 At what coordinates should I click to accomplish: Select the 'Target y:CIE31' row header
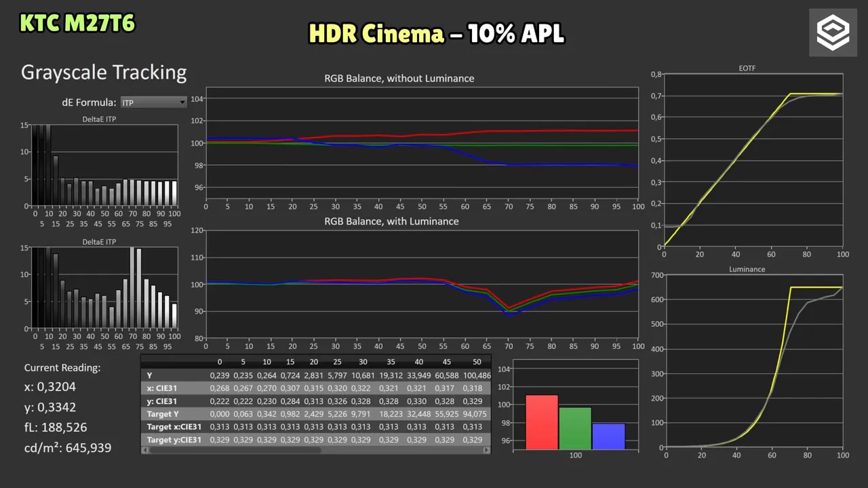pos(174,440)
